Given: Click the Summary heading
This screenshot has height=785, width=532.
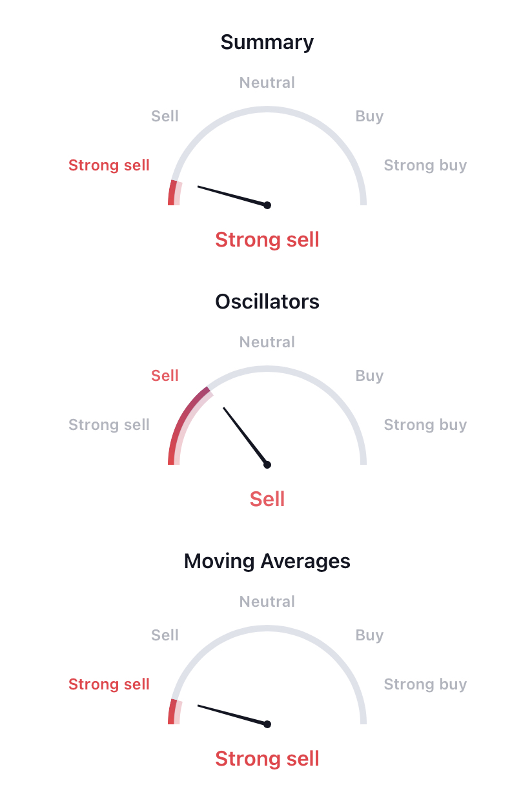Looking at the screenshot, I should (x=267, y=43).
